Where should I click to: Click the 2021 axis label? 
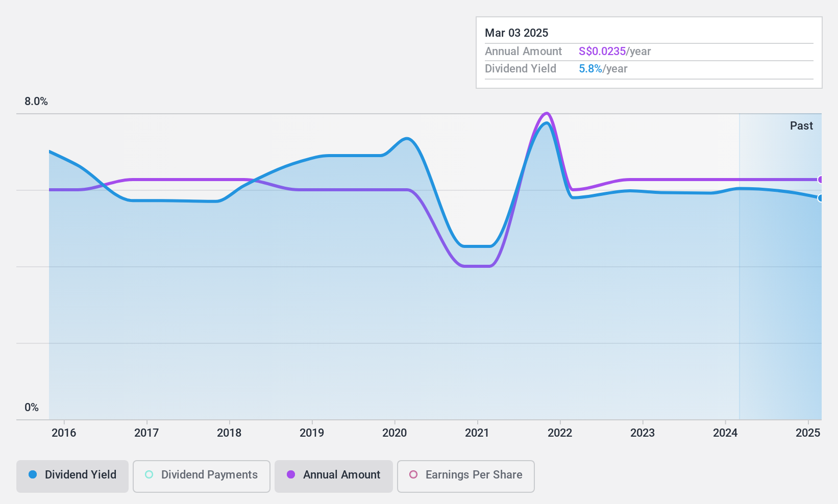pos(477,433)
